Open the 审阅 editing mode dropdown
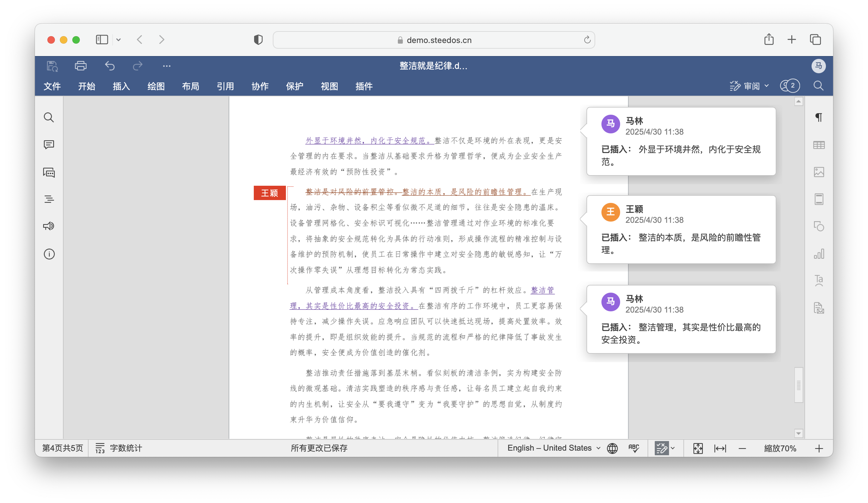The image size is (868, 503). tap(749, 86)
